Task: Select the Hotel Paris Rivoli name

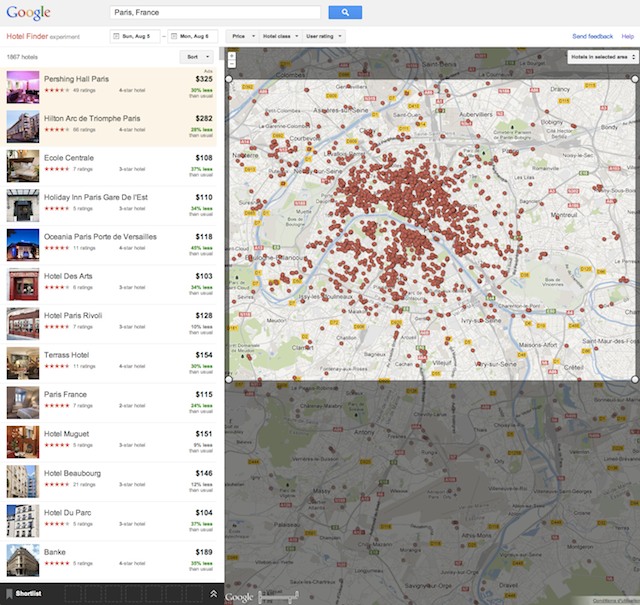Action: point(73,315)
